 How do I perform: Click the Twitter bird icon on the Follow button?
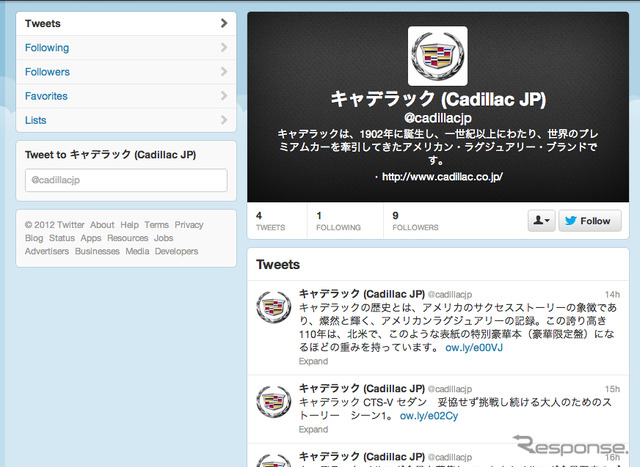[x=571, y=221]
